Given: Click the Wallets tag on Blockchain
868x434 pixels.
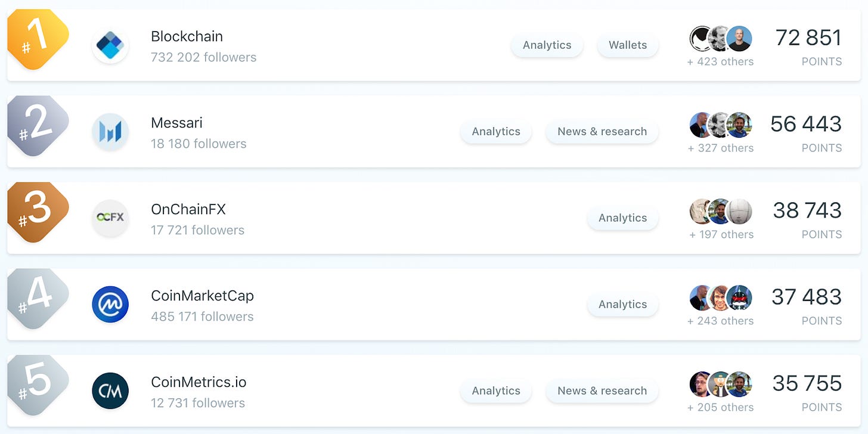Looking at the screenshot, I should pyautogui.click(x=628, y=45).
